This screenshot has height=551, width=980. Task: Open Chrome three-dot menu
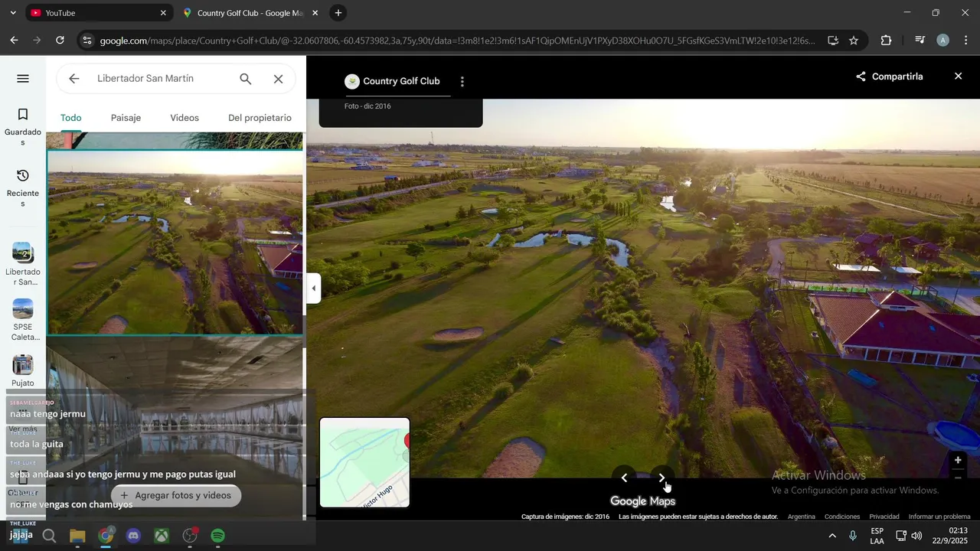965,41
